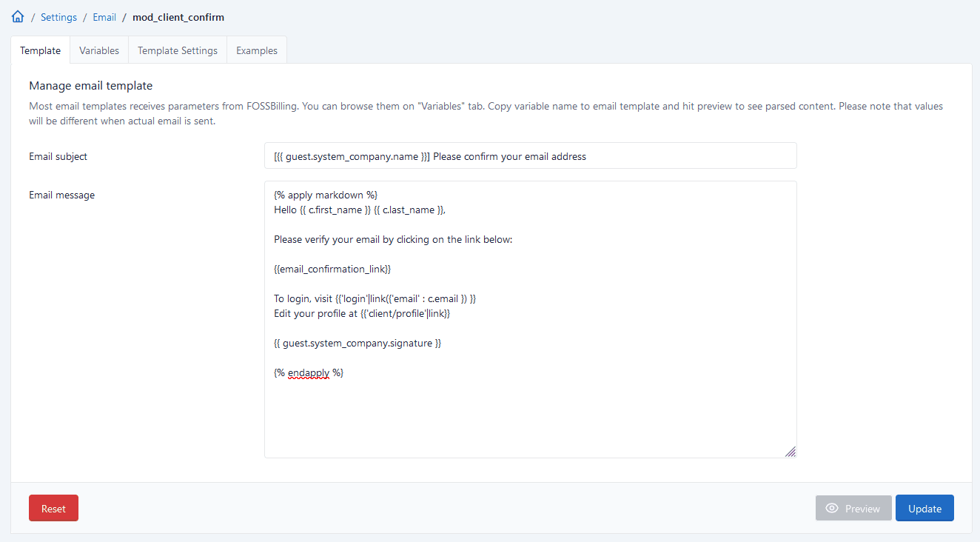
Task: Click the guest.system_company.signature line in the message
Action: tap(358, 343)
